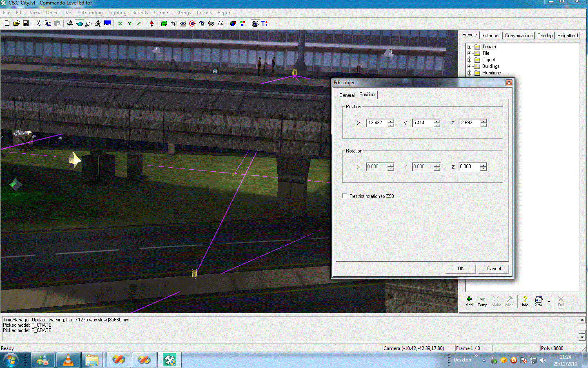Switch to the Instances tab
The width and height of the screenshot is (588, 368).
click(x=490, y=36)
